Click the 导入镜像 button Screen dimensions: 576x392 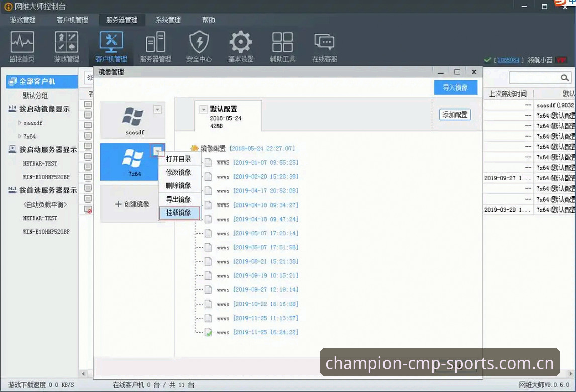455,88
